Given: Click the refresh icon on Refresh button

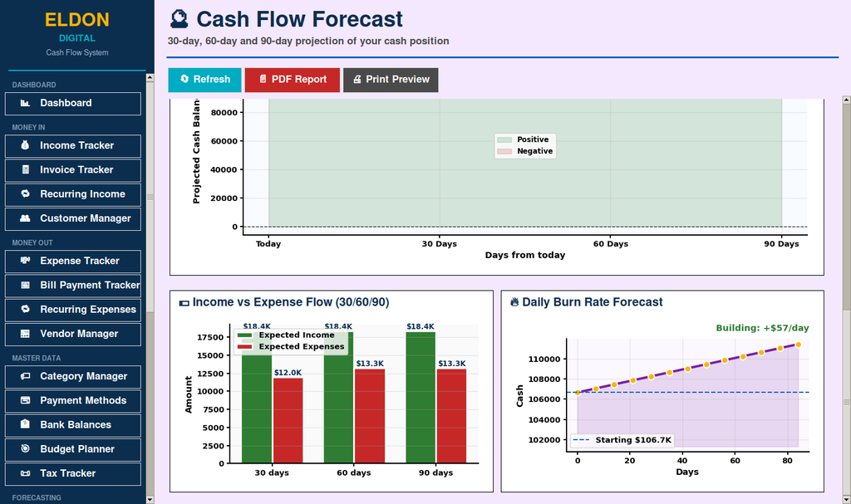Looking at the screenshot, I should coord(184,79).
